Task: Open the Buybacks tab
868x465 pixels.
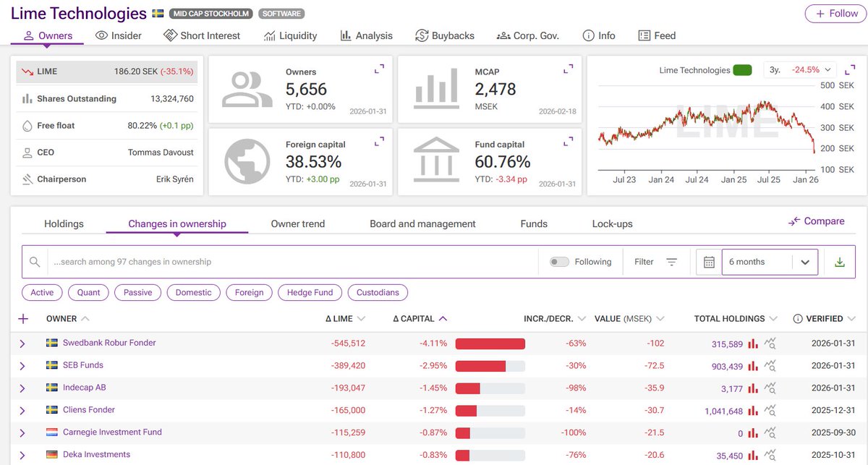Action: coord(445,35)
